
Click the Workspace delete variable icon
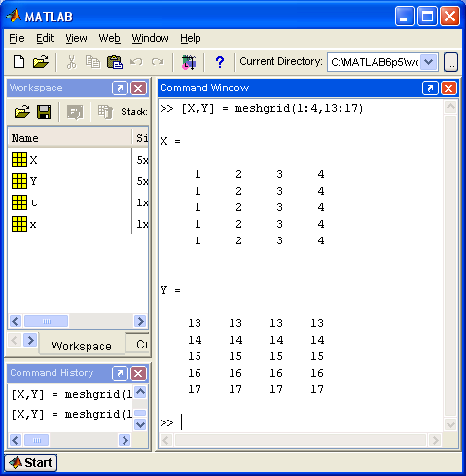(x=105, y=112)
